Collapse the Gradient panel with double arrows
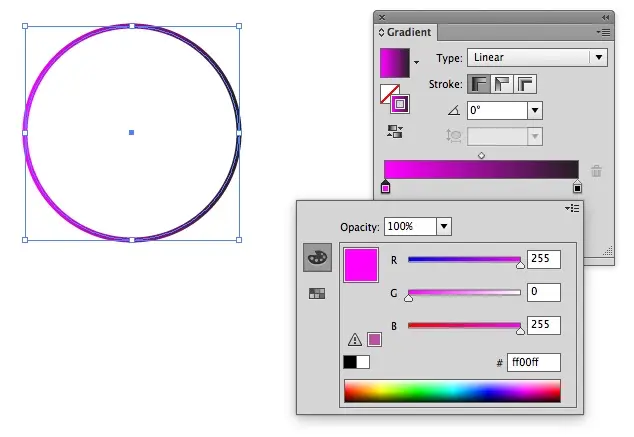The image size is (634, 437). click(604, 17)
